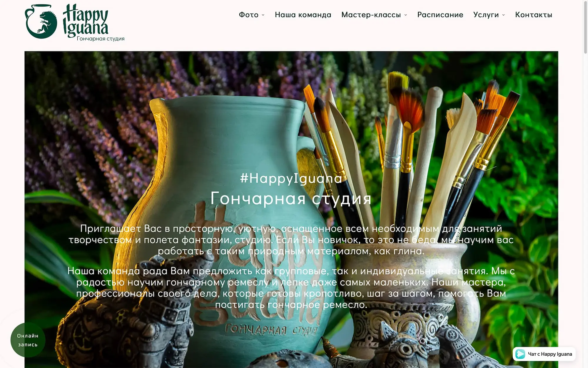Click the chat bubble icon in the chat widget

tap(520, 354)
